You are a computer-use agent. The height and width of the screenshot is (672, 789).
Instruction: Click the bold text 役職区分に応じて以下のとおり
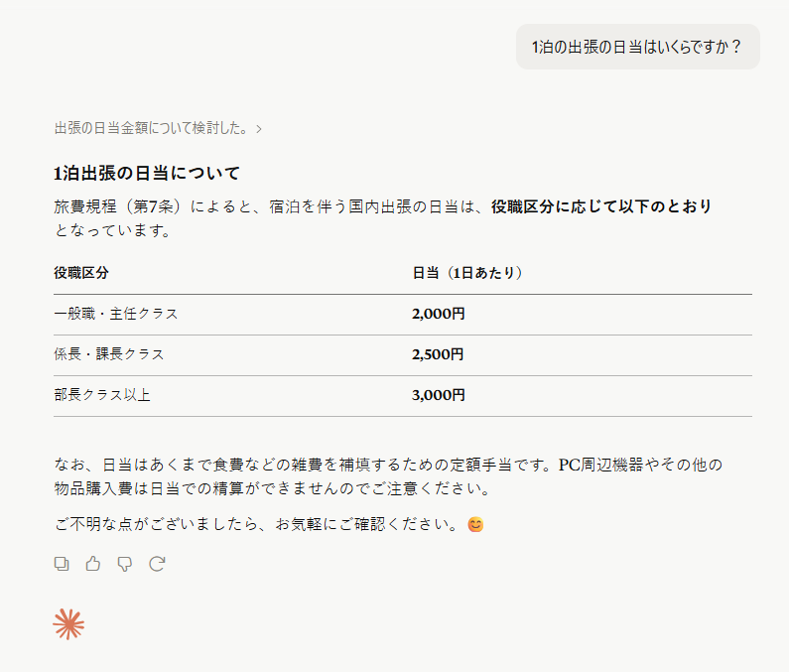601,206
